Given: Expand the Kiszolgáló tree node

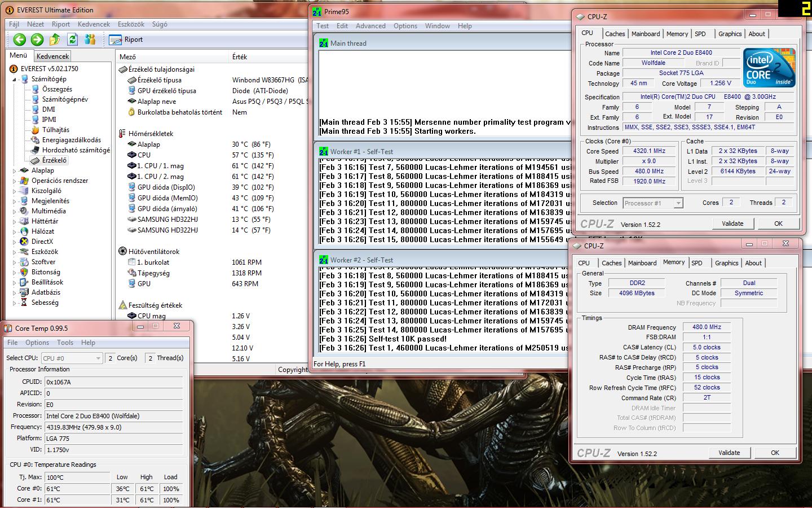Looking at the screenshot, I should click(x=15, y=191).
